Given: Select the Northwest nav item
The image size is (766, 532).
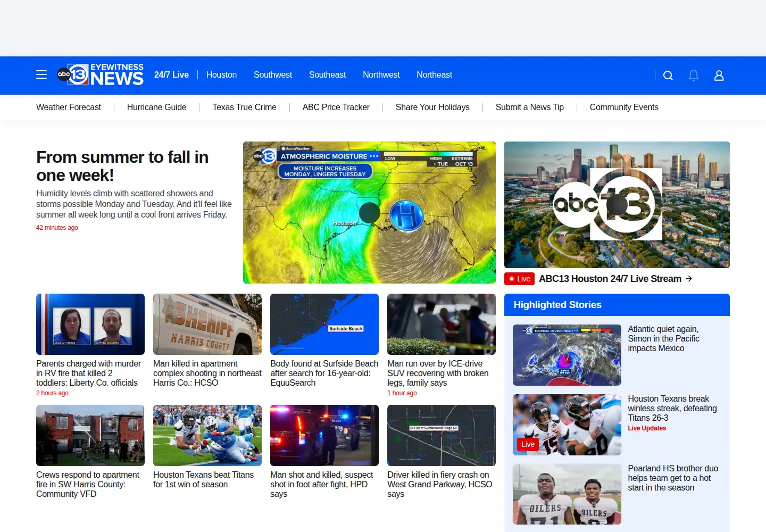Looking at the screenshot, I should (x=381, y=75).
